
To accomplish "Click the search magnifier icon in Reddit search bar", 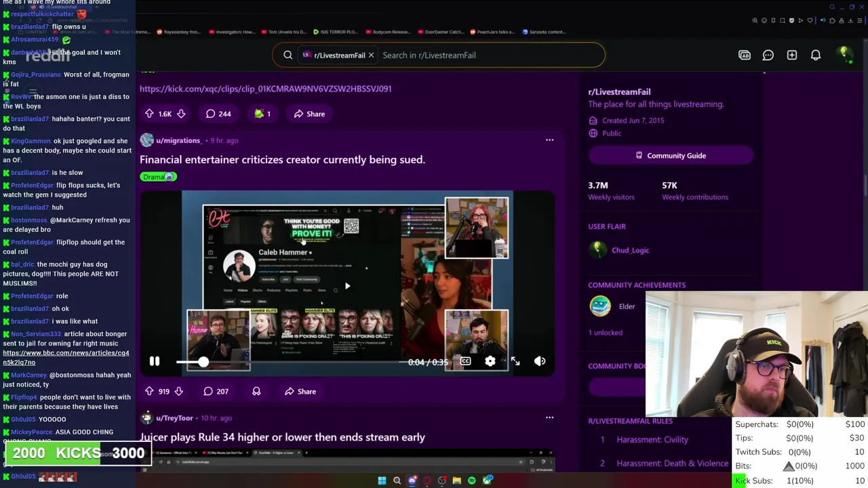I will [x=288, y=55].
